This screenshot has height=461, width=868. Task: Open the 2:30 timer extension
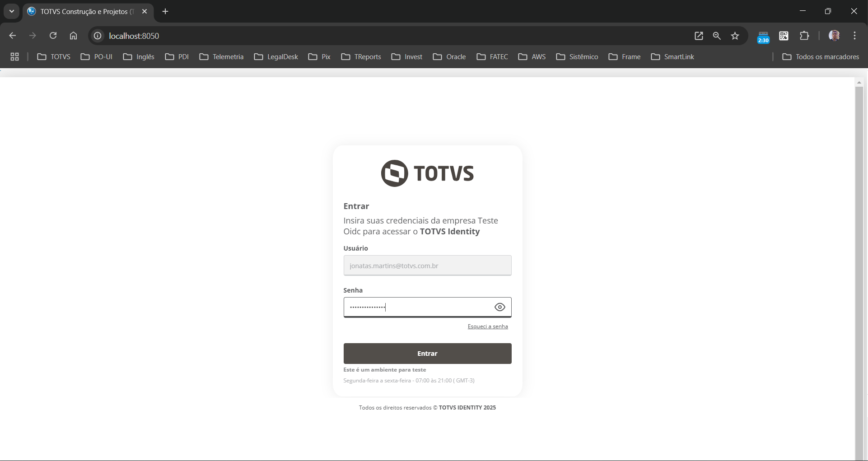coord(763,37)
